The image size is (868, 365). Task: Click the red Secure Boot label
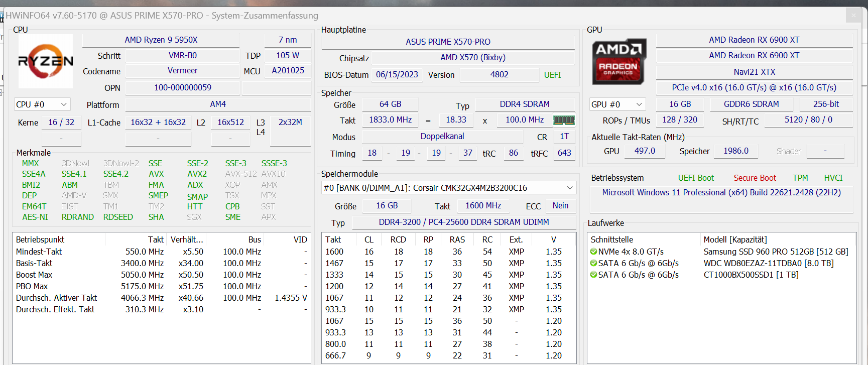(755, 178)
